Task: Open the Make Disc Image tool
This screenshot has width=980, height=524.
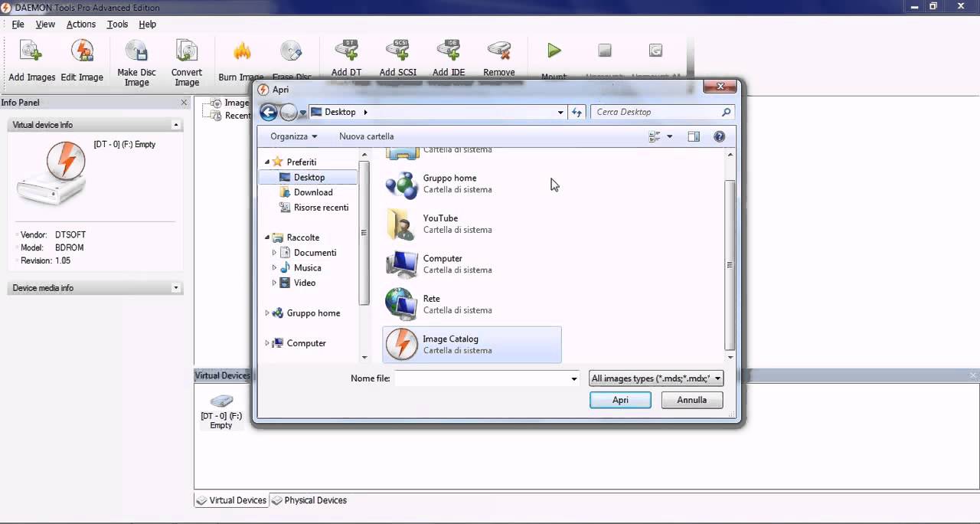Action: point(136,52)
